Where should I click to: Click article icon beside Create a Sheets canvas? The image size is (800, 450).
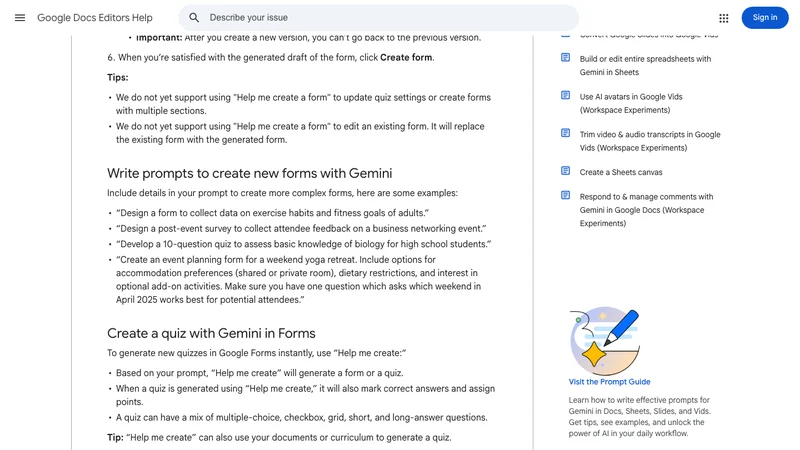click(565, 171)
